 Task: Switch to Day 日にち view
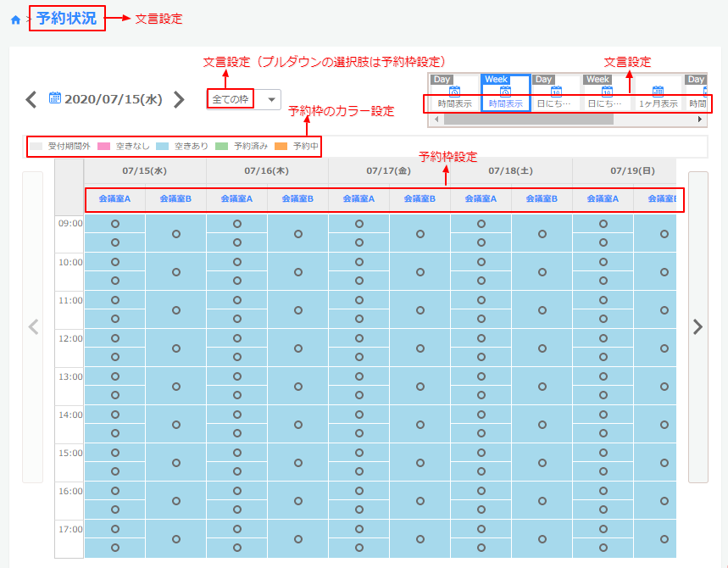point(556,93)
